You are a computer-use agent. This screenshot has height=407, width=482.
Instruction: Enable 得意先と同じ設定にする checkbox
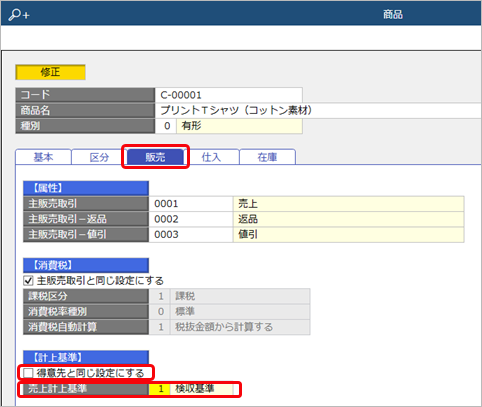click(28, 373)
